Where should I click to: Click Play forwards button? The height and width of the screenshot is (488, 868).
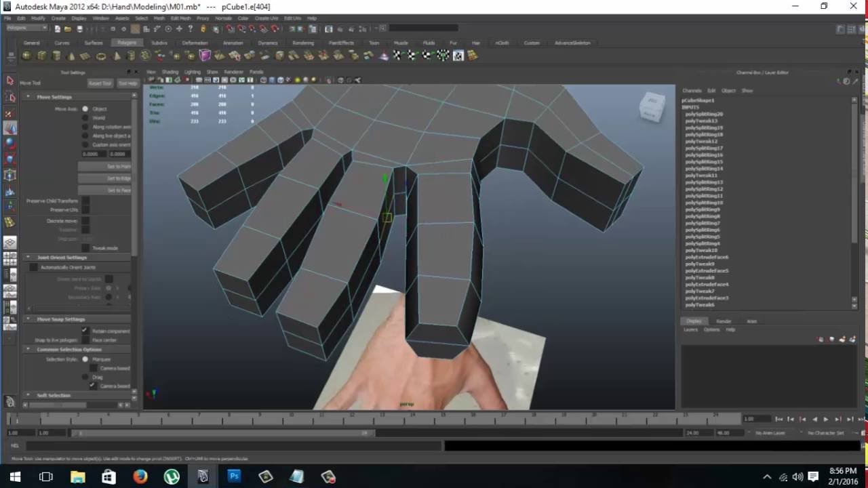point(826,419)
